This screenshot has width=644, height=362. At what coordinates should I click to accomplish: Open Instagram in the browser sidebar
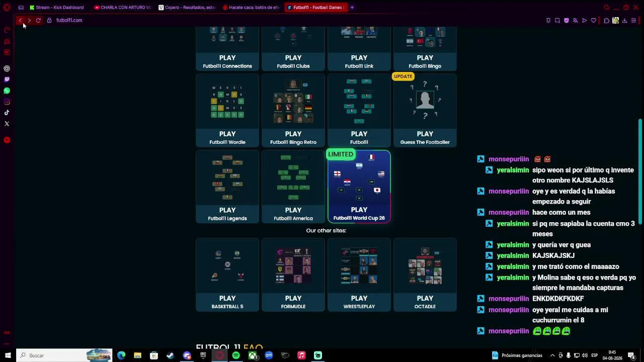7,102
